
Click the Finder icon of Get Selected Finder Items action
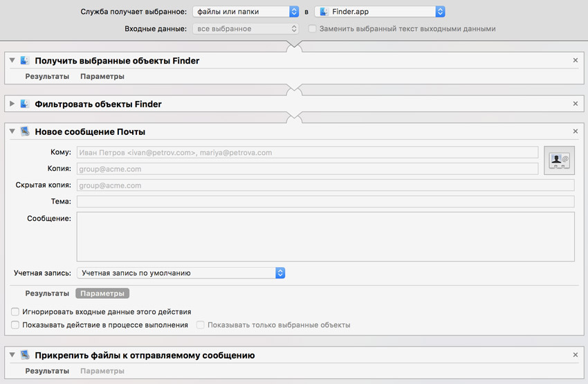click(25, 60)
